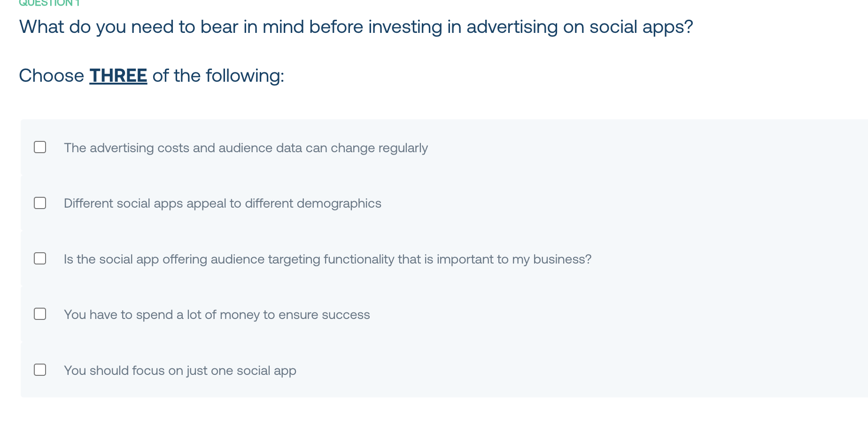Viewport: 868px width, 435px height.
Task: Select 'The advertising costs and audience data' answer text
Action: click(246, 148)
